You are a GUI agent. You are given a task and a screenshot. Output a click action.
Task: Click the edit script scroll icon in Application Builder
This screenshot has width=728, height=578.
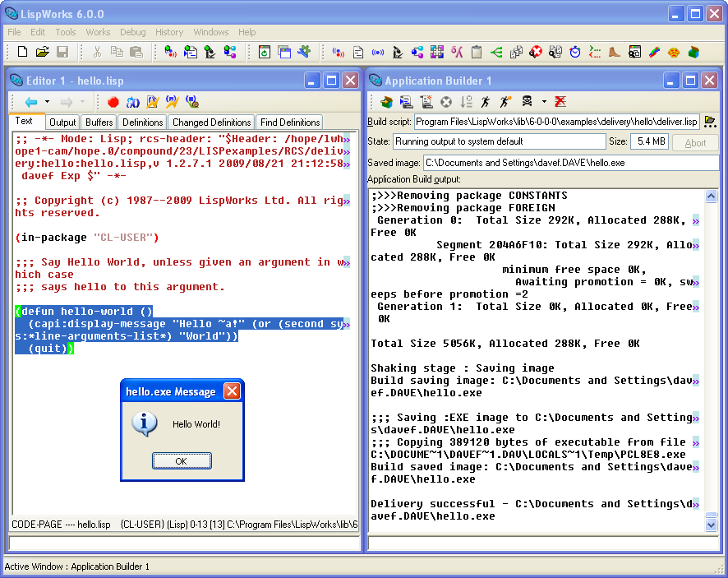406,102
